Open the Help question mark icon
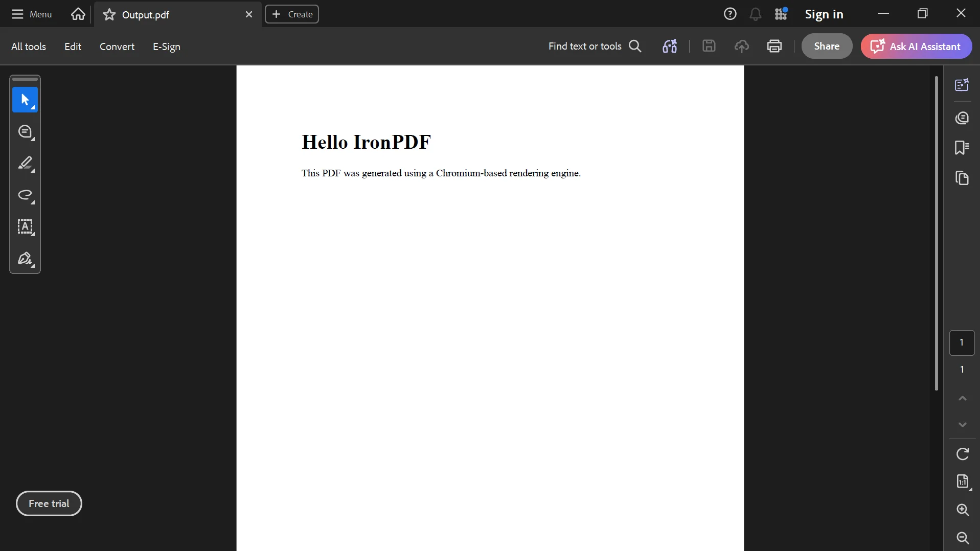This screenshot has height=551, width=980. pos(730,14)
